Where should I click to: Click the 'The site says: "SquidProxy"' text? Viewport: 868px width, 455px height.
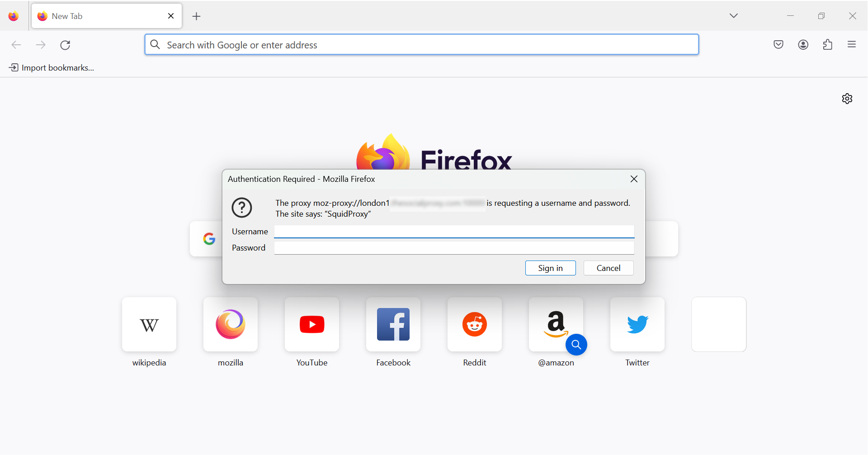pos(323,214)
